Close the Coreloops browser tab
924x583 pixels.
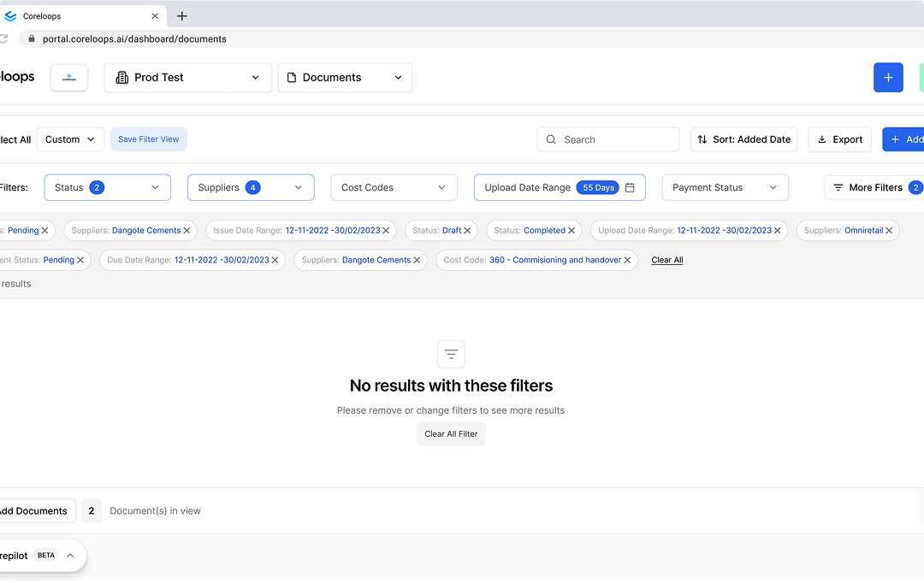[x=155, y=16]
